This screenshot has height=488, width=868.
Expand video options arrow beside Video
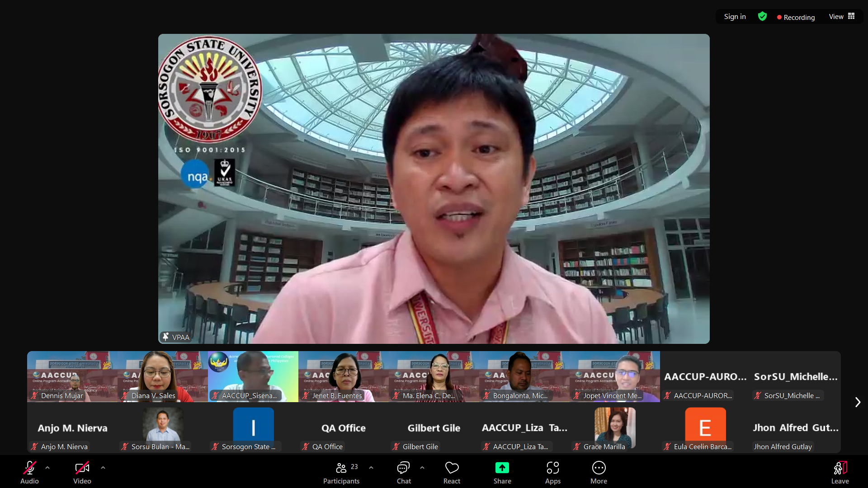pos(103,468)
